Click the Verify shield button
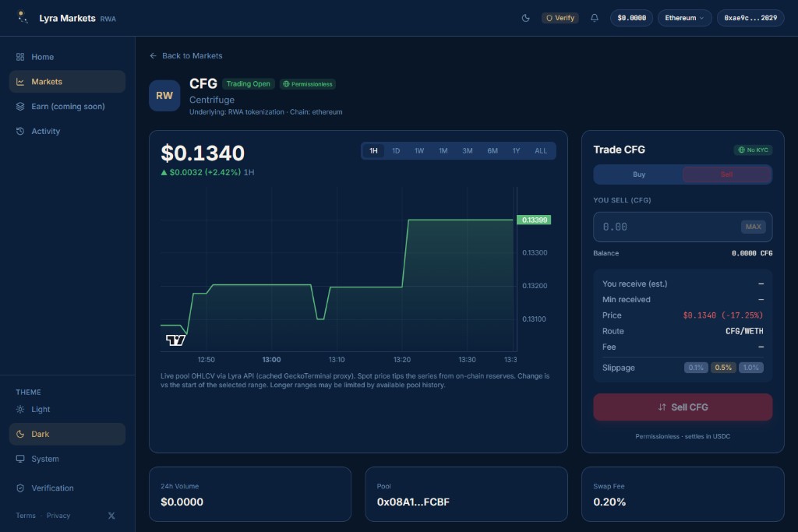Viewport: 798px width, 532px height. tap(560, 18)
